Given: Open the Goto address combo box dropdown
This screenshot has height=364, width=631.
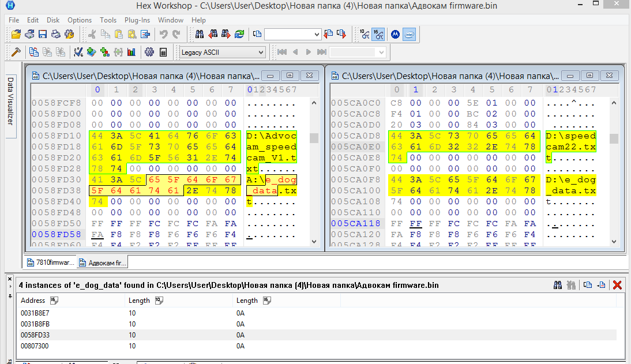Looking at the screenshot, I should click(x=316, y=35).
